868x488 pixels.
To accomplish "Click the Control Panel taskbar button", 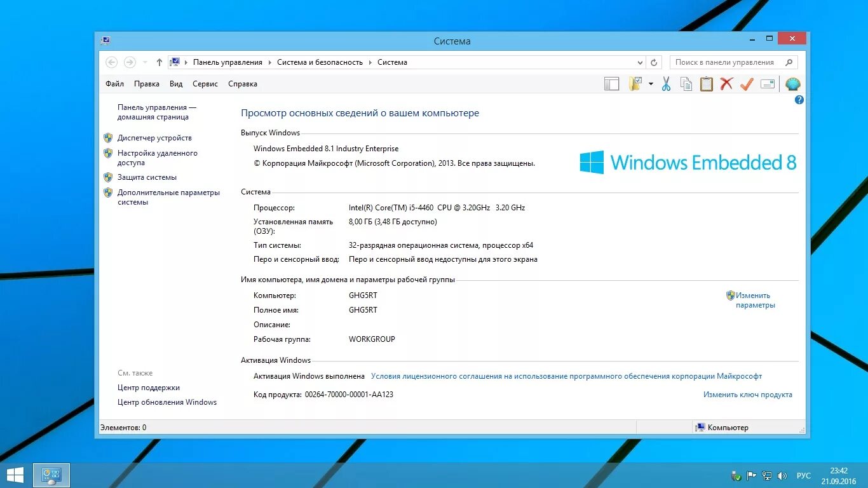I will pos(51,475).
